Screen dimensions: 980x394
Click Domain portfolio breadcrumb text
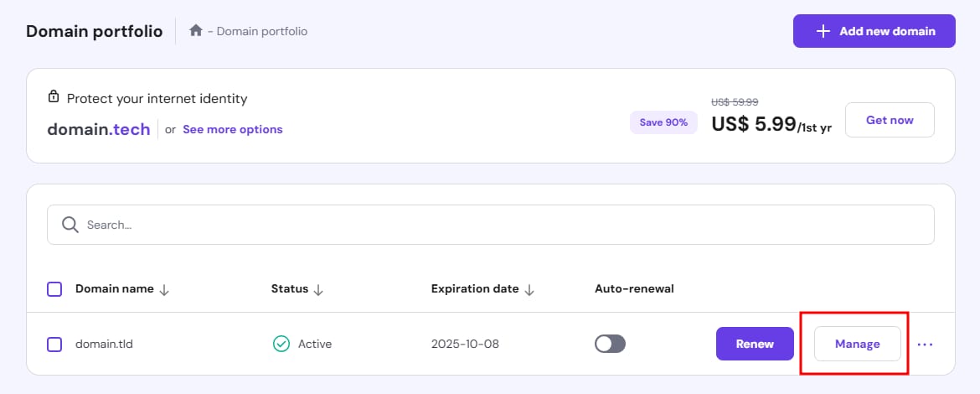[x=262, y=31]
